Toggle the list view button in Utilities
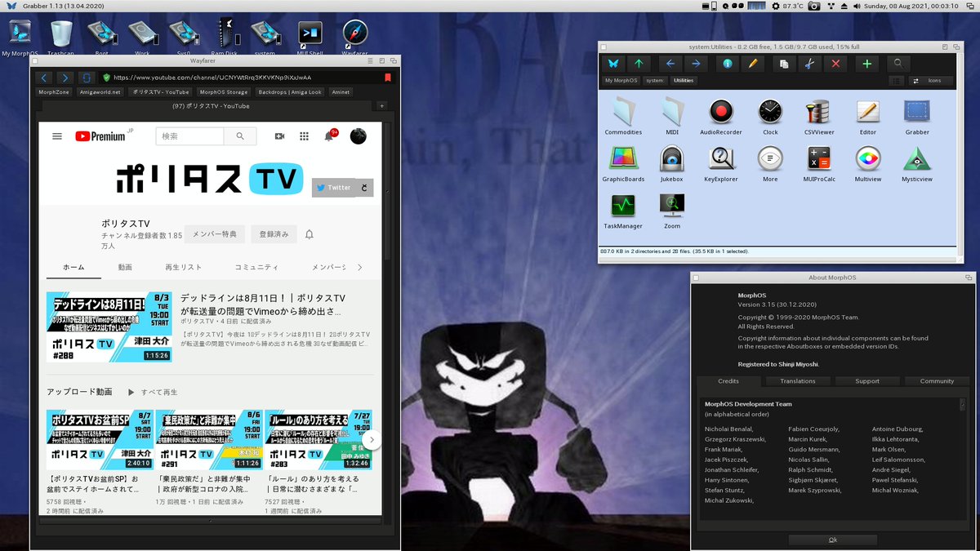This screenshot has width=980, height=551. click(x=896, y=81)
